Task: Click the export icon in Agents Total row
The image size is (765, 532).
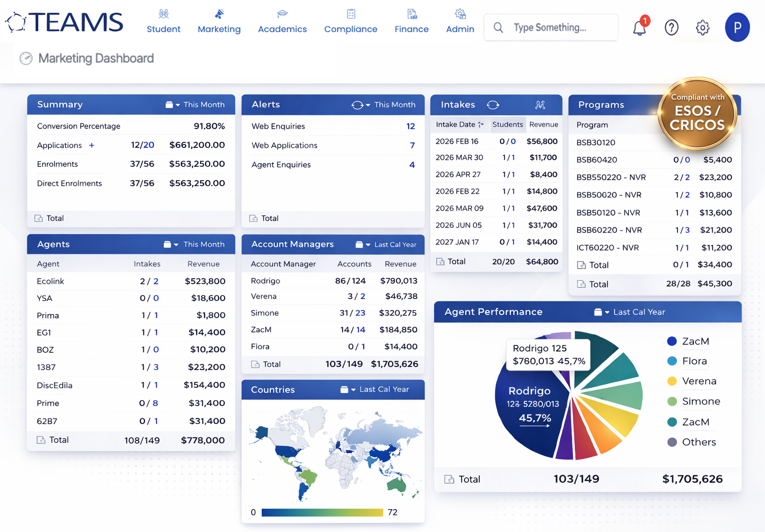Action: pyautogui.click(x=41, y=440)
